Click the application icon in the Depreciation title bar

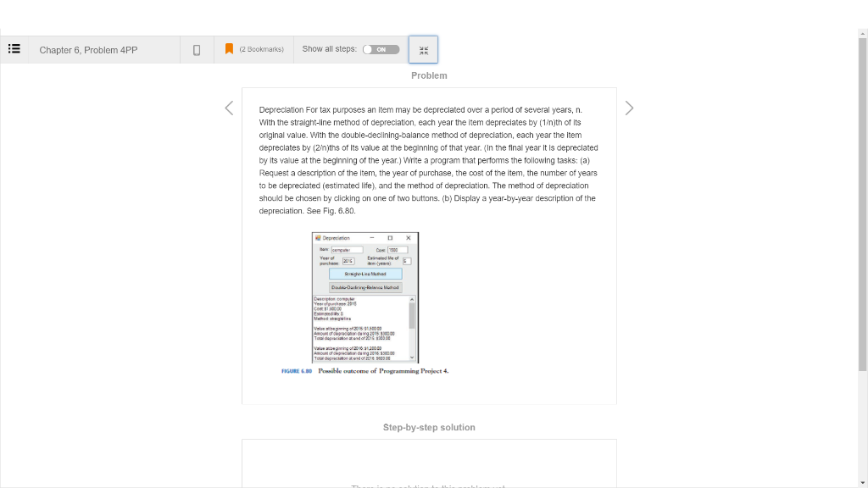[320, 237]
